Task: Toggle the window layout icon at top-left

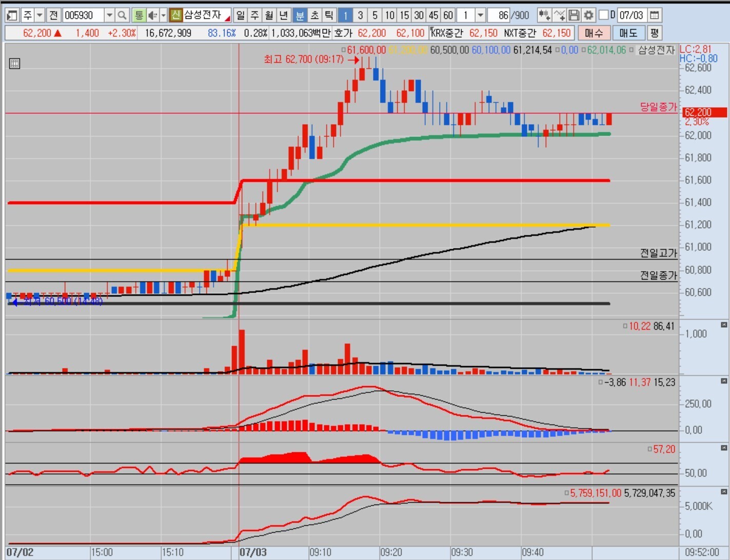Action: click(x=12, y=15)
